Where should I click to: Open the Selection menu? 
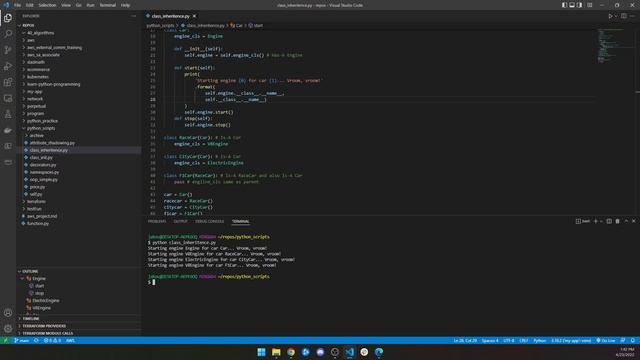click(x=47, y=5)
